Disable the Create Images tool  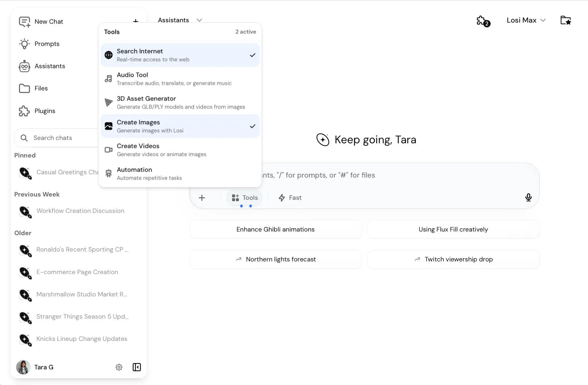[x=180, y=126]
